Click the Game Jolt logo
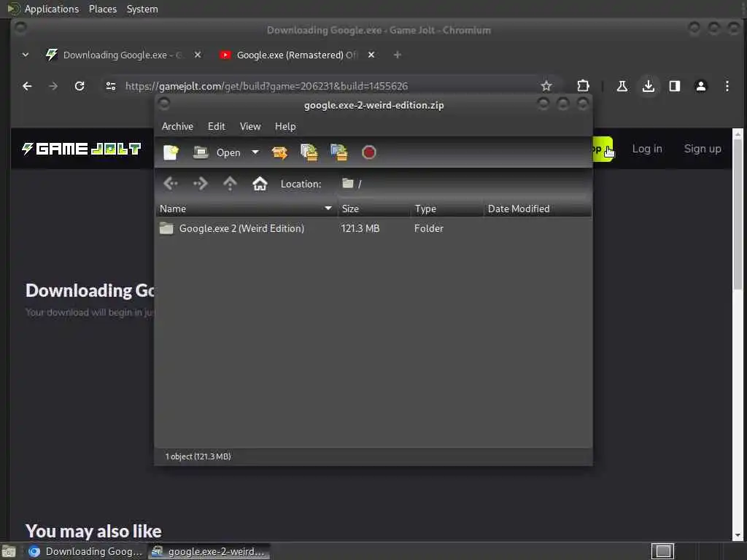 (81, 149)
